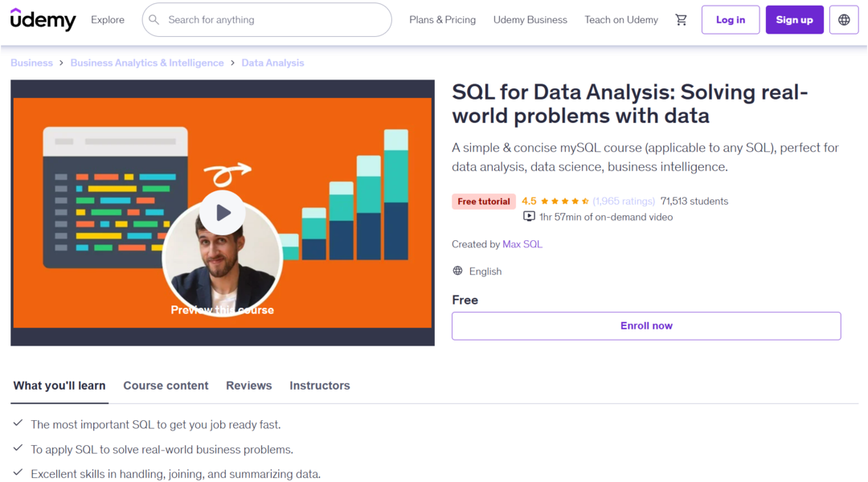Image resolution: width=868 pixels, height=482 pixels.
Task: Open the Instructors tab
Action: [x=320, y=386]
